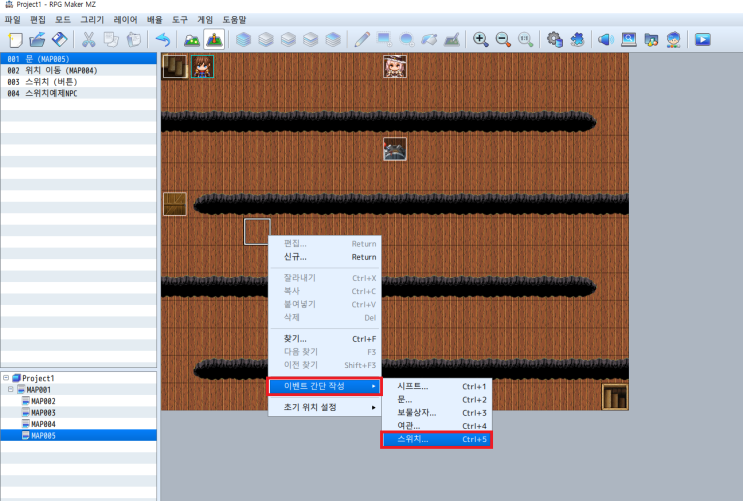The image size is (743, 501).
Task: Select the Shadow Pen tool
Action: pos(452,40)
